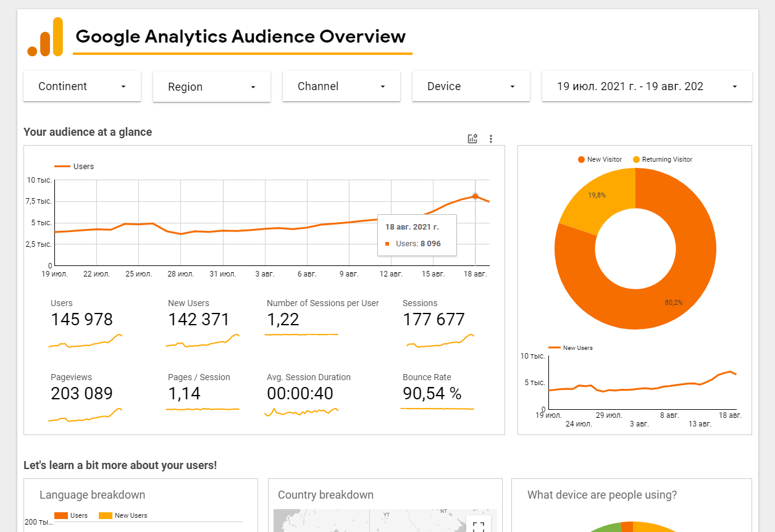Open the three-dot more options menu
The height and width of the screenshot is (532, 775).
point(491,139)
